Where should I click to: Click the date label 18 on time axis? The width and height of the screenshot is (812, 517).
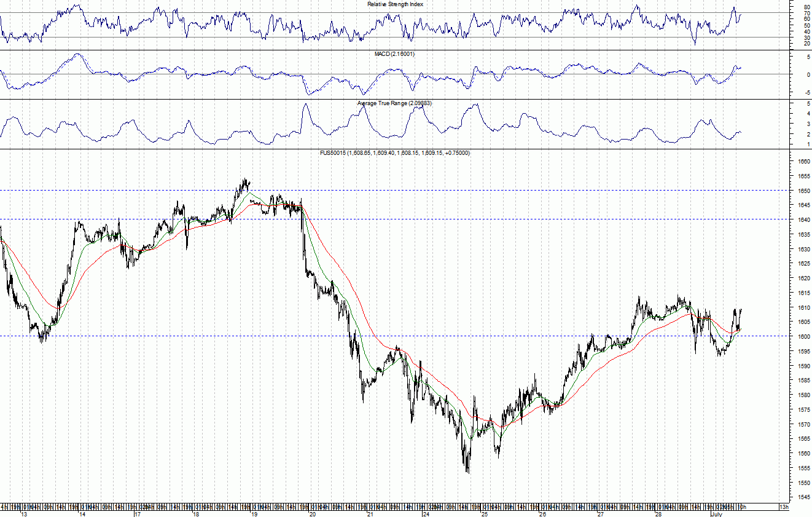pyautogui.click(x=196, y=513)
